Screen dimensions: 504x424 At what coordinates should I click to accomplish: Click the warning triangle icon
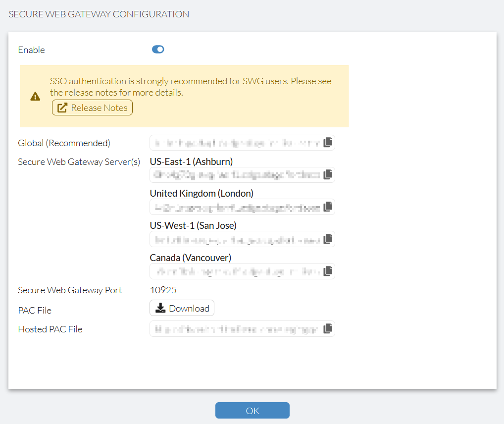click(35, 96)
